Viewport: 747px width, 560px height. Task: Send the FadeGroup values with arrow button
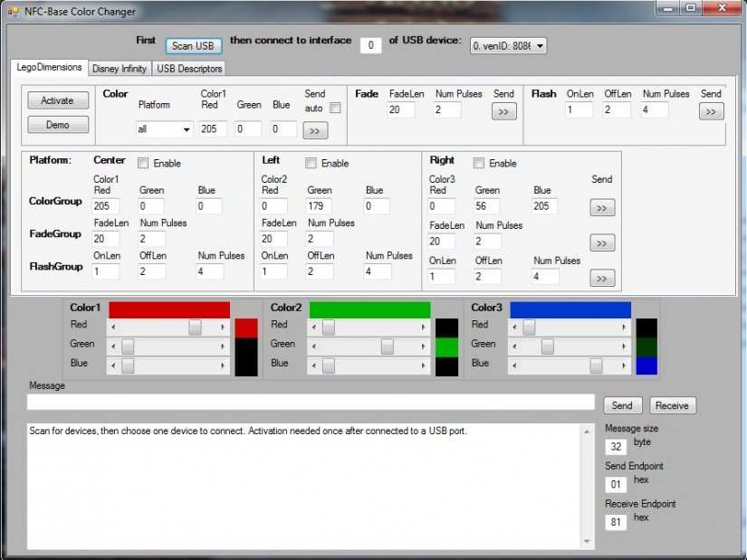pyautogui.click(x=602, y=242)
